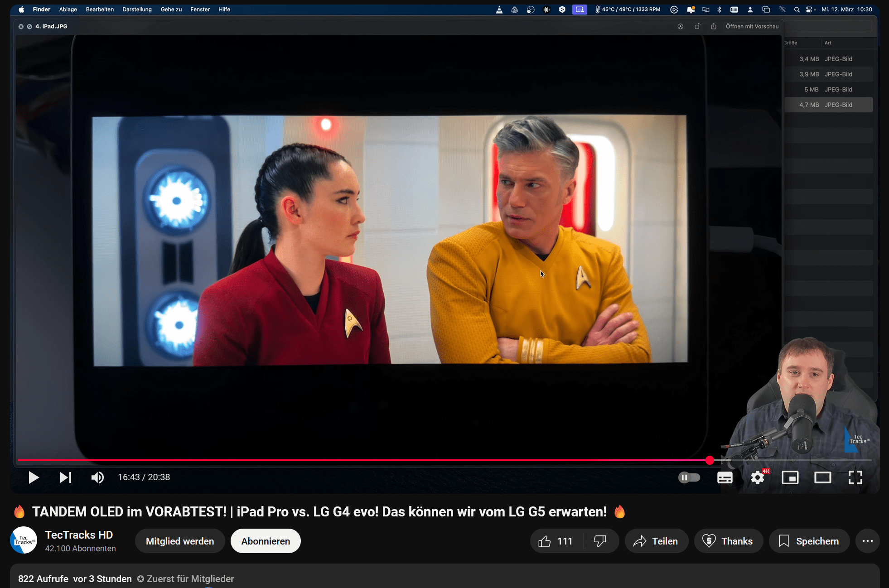This screenshot has width=889, height=588.
Task: Skip to next video
Action: click(x=66, y=477)
